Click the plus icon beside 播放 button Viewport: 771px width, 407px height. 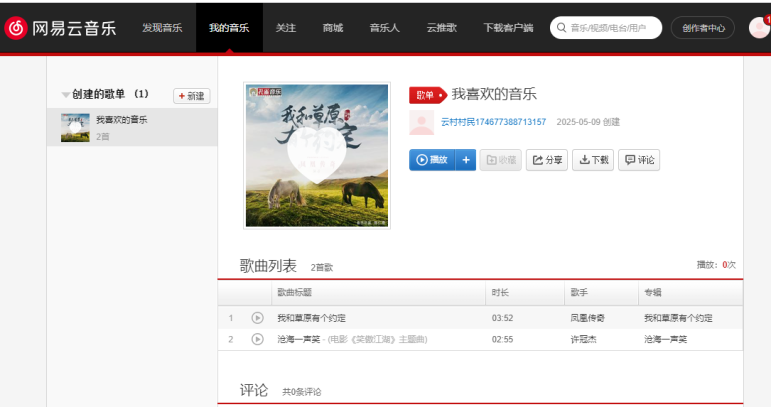[x=466, y=160]
